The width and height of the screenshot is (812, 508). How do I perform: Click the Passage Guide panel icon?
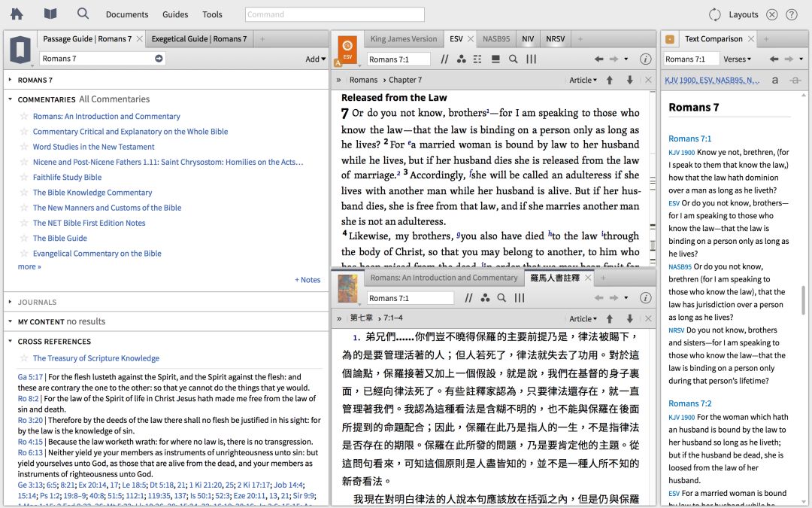(x=20, y=50)
